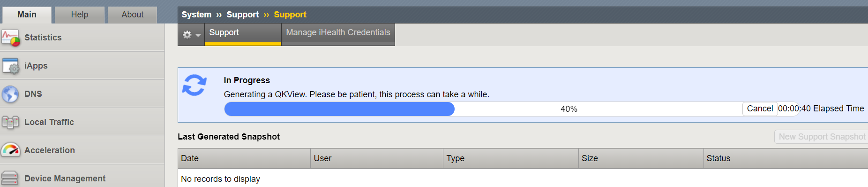
Task: Switch to the Main tab
Action: point(27,15)
